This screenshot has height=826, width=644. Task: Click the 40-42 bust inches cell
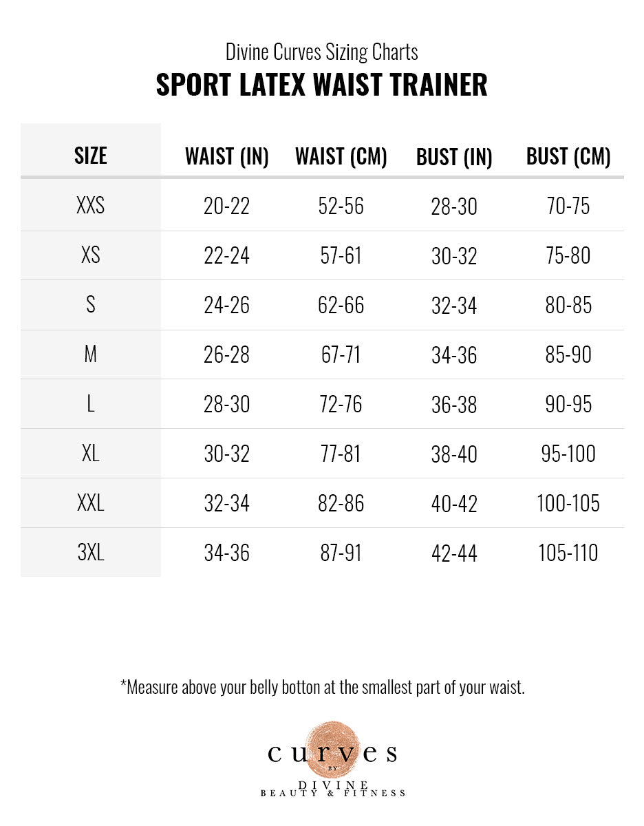(x=454, y=503)
